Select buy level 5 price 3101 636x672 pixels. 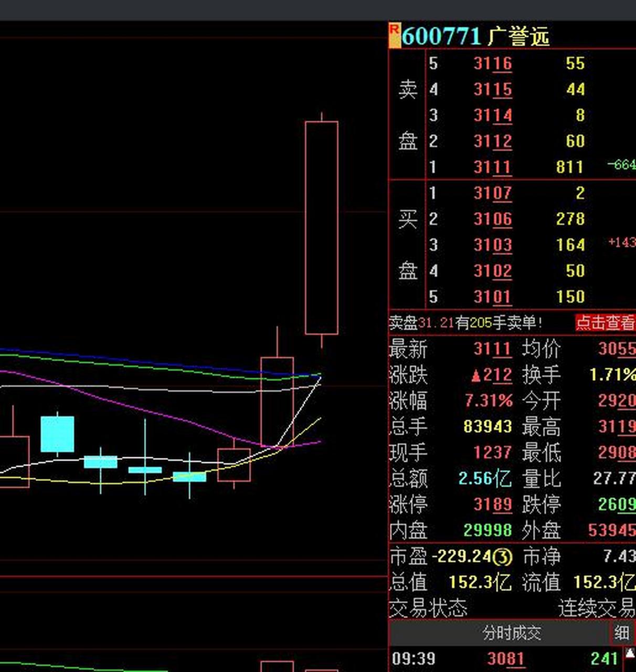pos(492,297)
